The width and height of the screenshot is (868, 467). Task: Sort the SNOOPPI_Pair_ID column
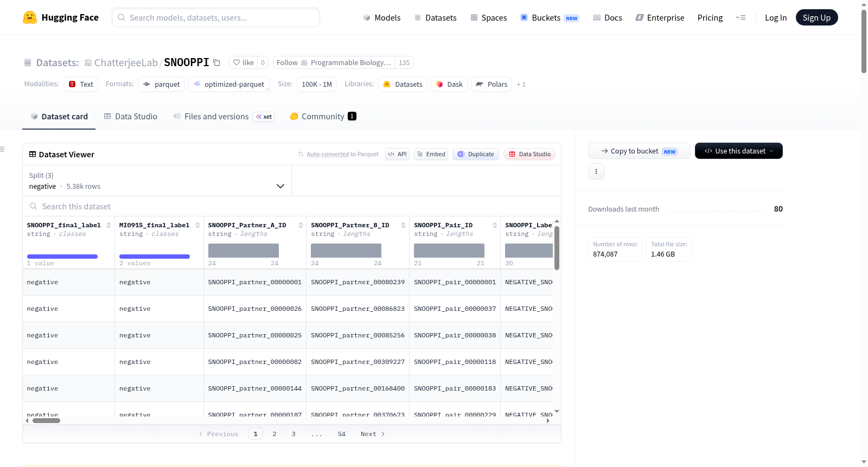[x=495, y=225]
